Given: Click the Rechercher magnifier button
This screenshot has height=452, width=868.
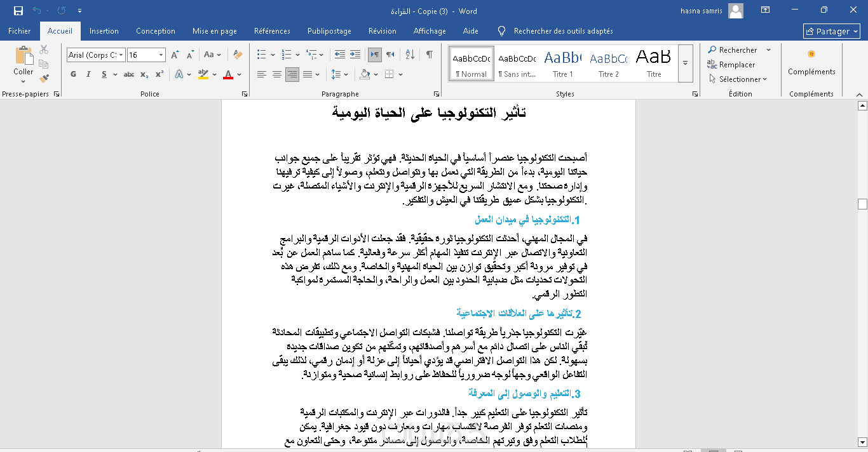Looking at the screenshot, I should pos(732,50).
